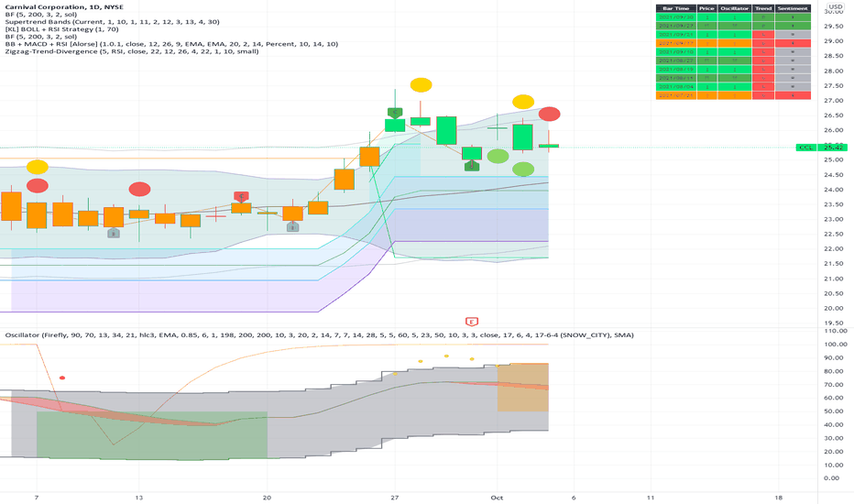Click the Trend table header

pos(763,9)
